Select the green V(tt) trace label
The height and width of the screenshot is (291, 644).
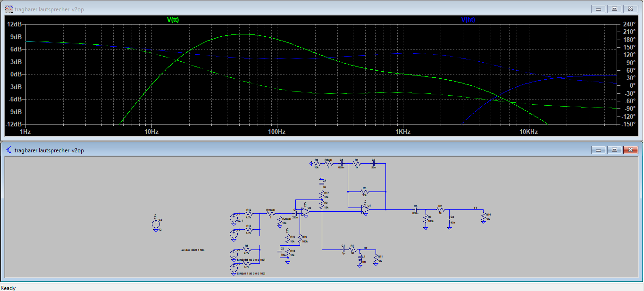pos(173,19)
